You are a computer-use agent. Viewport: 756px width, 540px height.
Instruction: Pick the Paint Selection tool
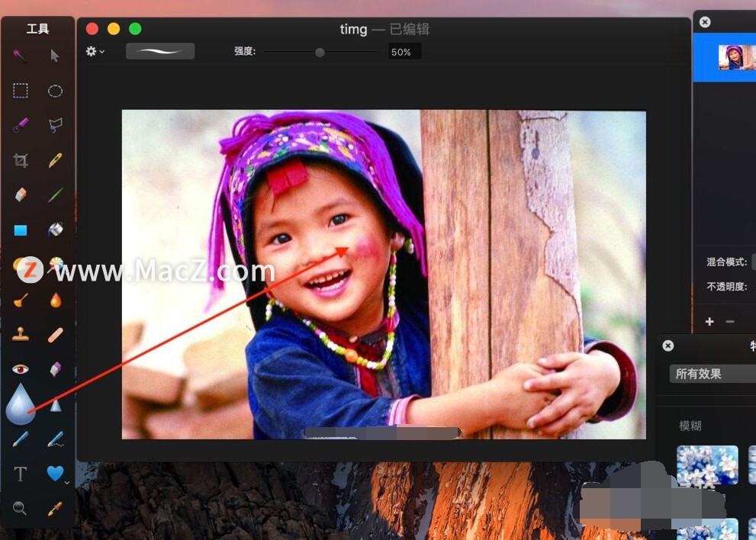(x=21, y=125)
